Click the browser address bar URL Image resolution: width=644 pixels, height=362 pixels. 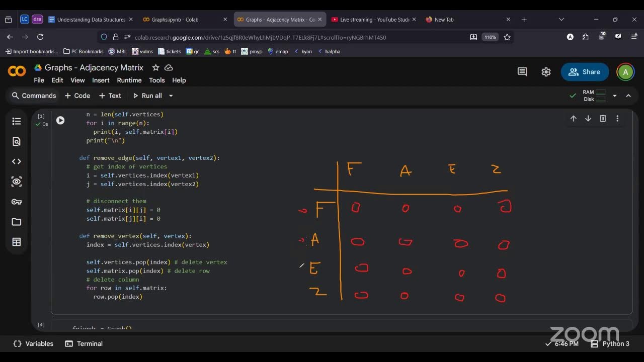pos(260,37)
